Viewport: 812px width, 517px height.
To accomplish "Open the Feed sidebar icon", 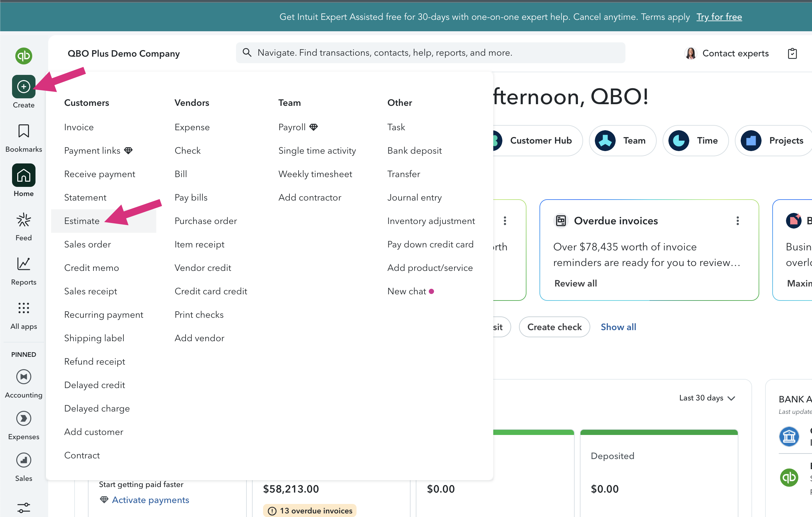I will [x=23, y=220].
